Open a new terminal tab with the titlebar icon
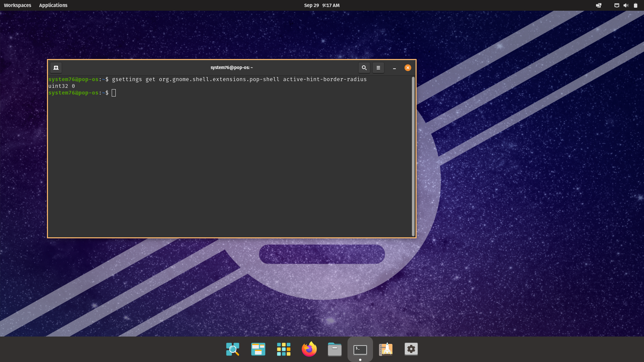This screenshot has width=644, height=362. 56,68
